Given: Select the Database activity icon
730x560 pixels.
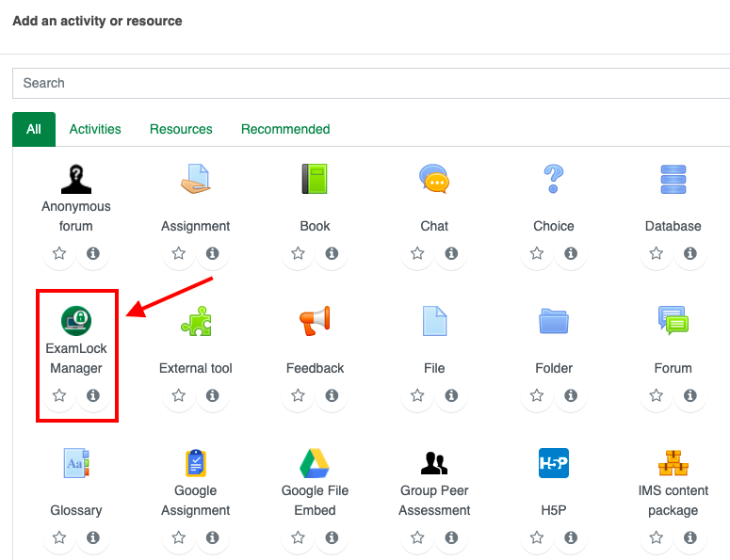Looking at the screenshot, I should (x=673, y=178).
